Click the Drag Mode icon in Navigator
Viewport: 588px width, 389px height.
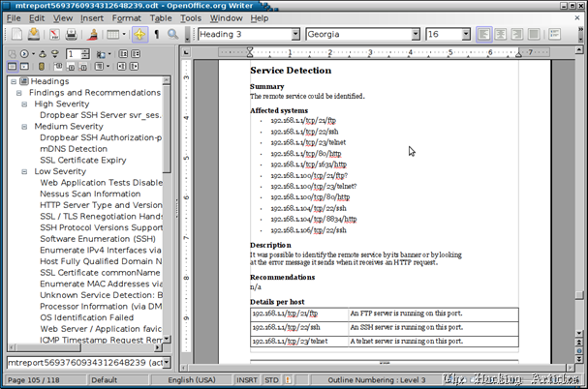101,54
